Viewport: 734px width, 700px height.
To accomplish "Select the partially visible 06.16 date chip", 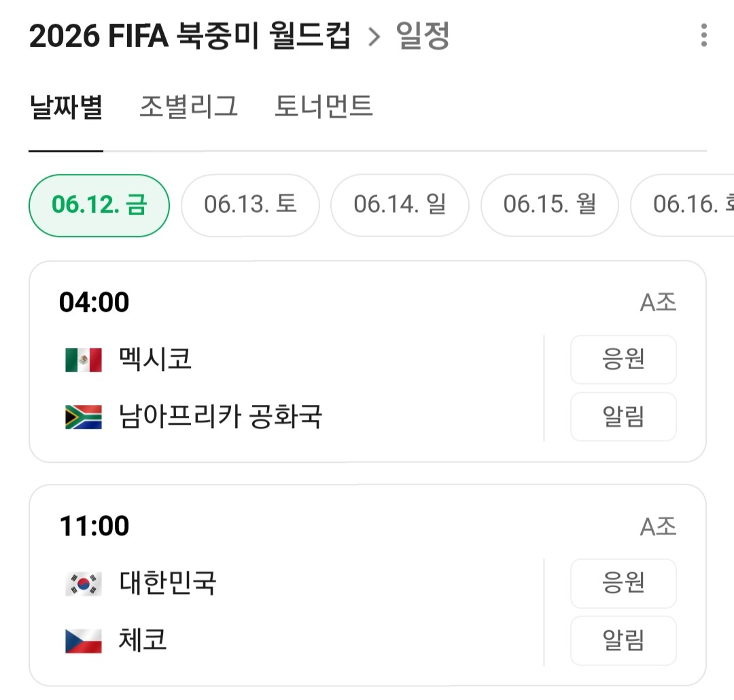I will (x=682, y=205).
